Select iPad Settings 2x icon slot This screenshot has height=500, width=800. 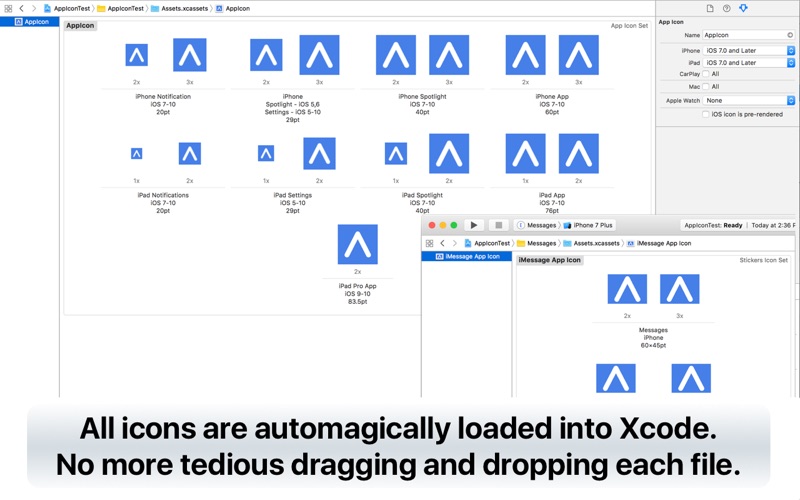click(x=319, y=154)
